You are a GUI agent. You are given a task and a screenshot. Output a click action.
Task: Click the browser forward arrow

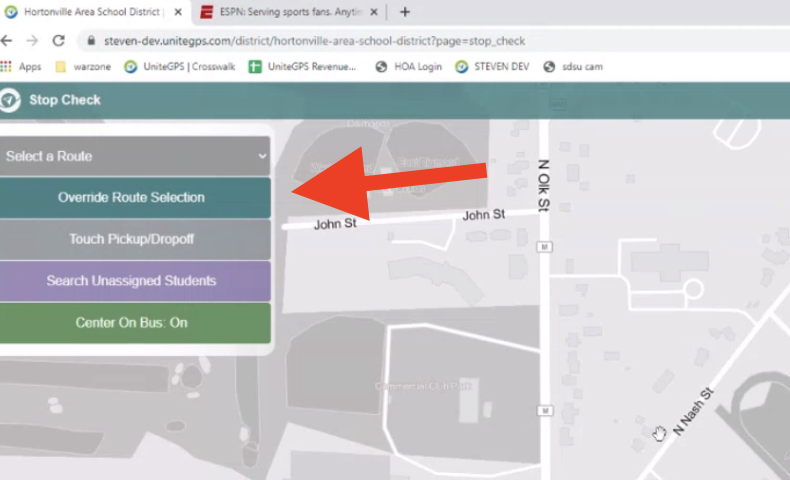pos(32,41)
